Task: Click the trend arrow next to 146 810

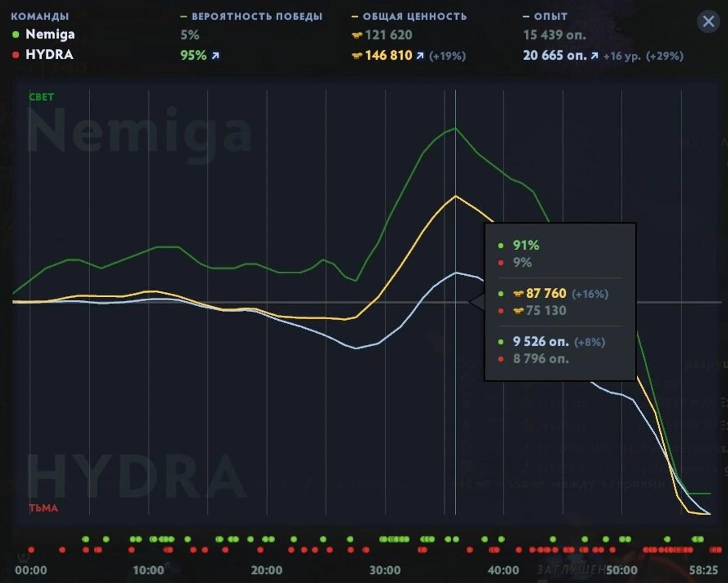Action: tap(420, 55)
